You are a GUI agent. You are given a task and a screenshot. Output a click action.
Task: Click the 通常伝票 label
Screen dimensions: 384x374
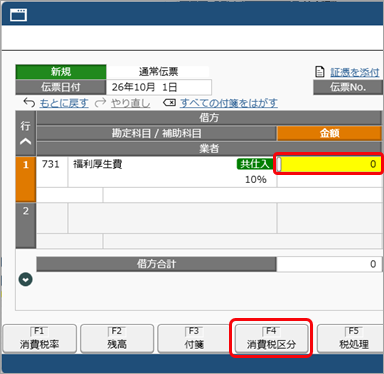click(158, 72)
